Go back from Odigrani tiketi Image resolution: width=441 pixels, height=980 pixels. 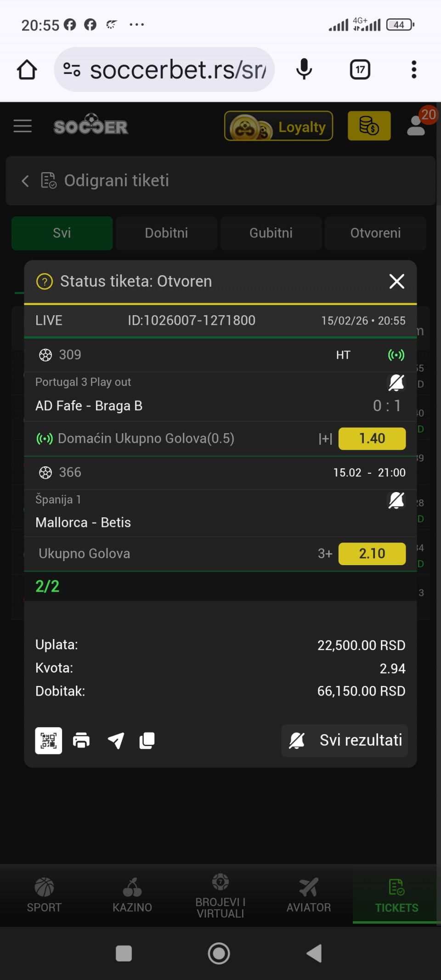[25, 181]
